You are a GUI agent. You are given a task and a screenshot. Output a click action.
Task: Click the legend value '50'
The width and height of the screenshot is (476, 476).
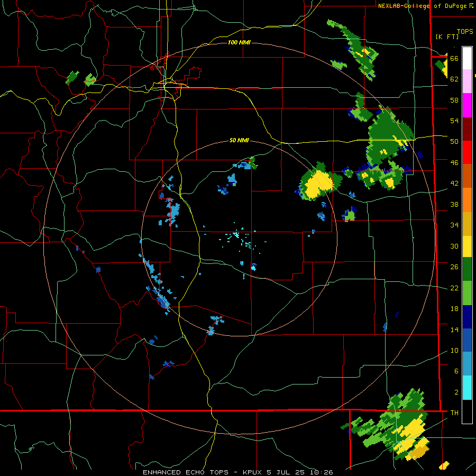(x=454, y=141)
